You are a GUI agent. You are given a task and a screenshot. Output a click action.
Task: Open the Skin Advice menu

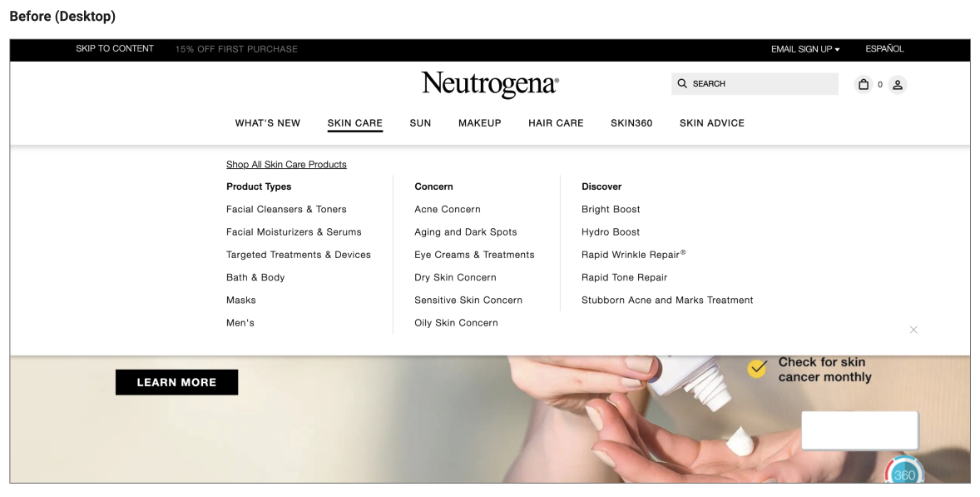tap(712, 123)
